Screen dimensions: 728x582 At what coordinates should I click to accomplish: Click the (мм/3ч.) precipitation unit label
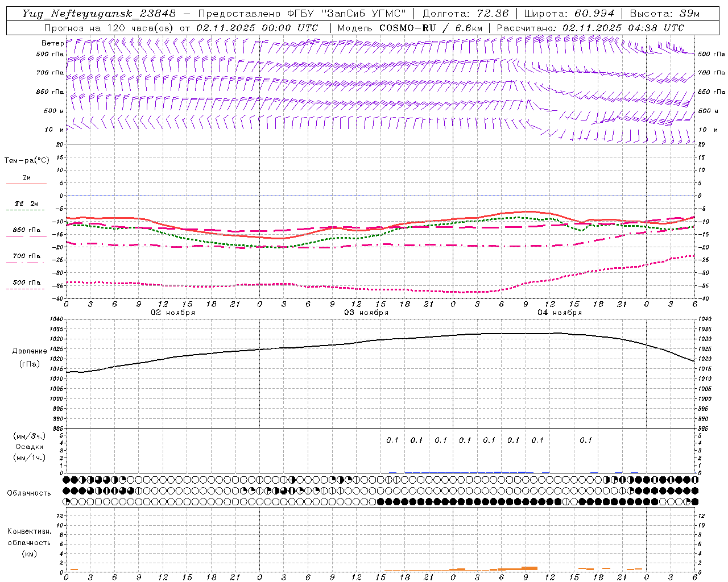[x=30, y=436]
